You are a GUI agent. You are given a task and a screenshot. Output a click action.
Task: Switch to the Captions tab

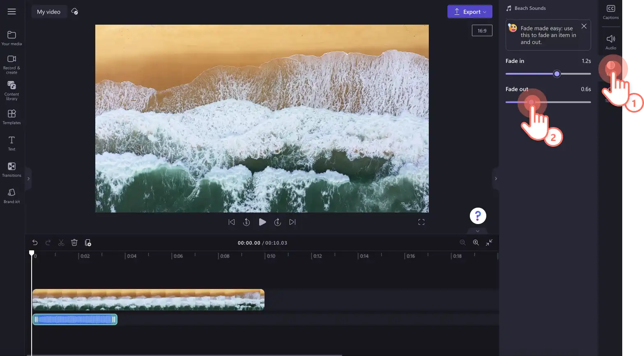click(x=611, y=12)
